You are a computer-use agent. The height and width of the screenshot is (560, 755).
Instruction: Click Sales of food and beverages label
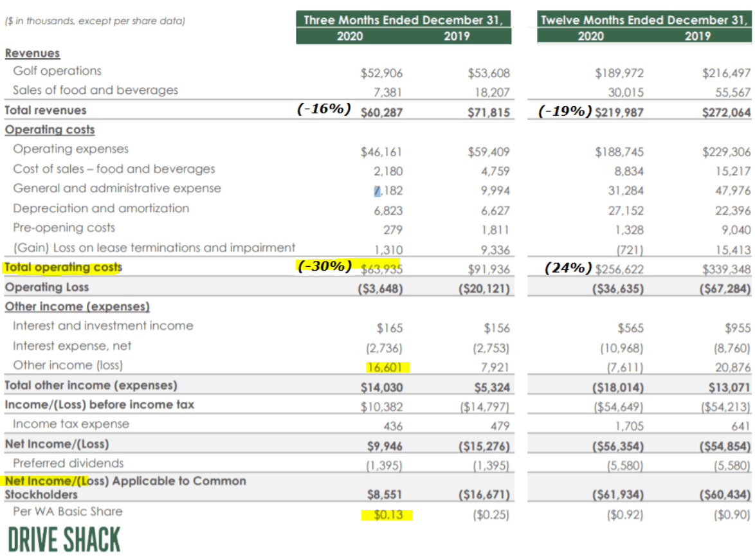pyautogui.click(x=95, y=90)
